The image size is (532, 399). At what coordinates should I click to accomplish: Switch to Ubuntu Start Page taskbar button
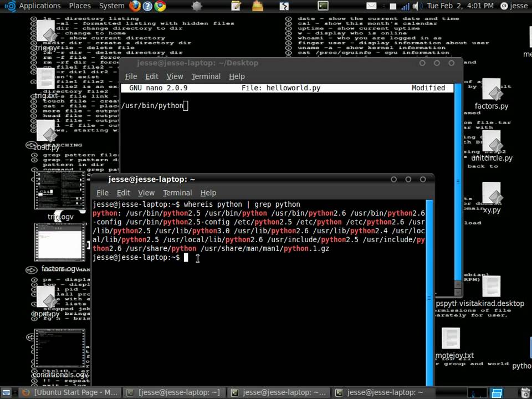pyautogui.click(x=70, y=392)
